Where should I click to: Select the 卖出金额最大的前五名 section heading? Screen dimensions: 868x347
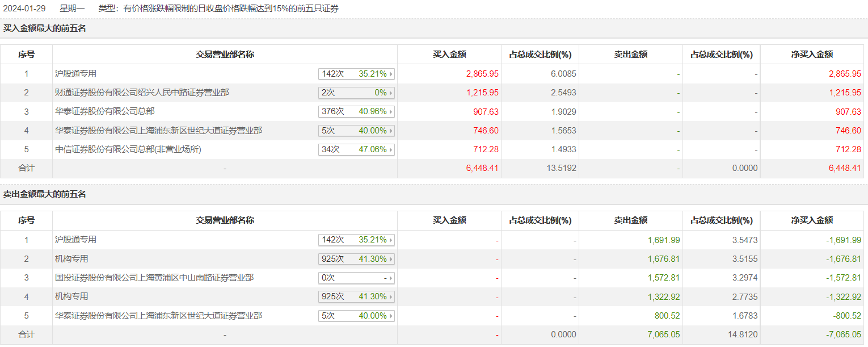45,194
